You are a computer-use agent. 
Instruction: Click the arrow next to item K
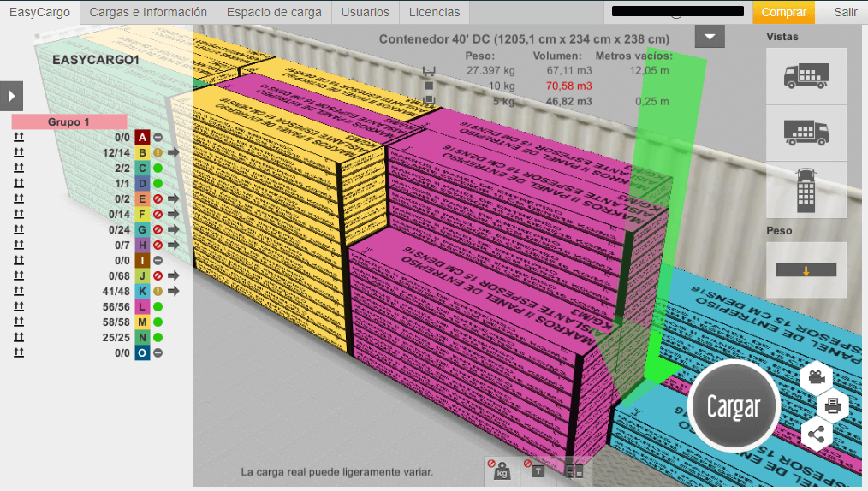coord(174,291)
